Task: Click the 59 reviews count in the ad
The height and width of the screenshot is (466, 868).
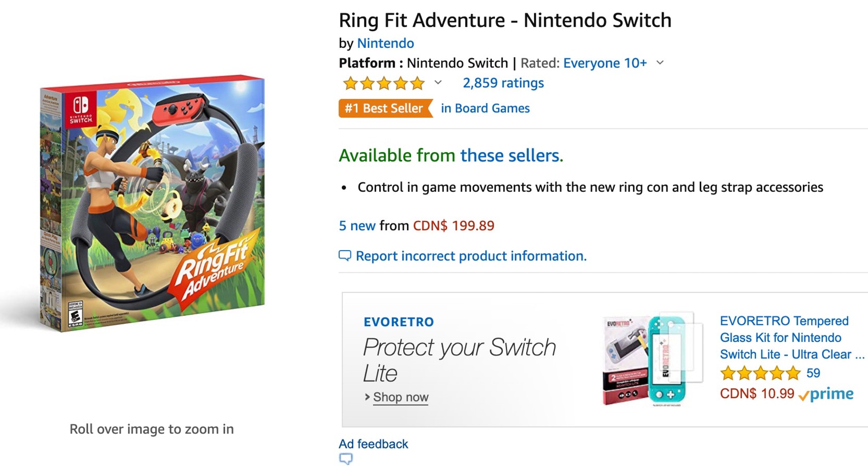Action: [x=813, y=373]
